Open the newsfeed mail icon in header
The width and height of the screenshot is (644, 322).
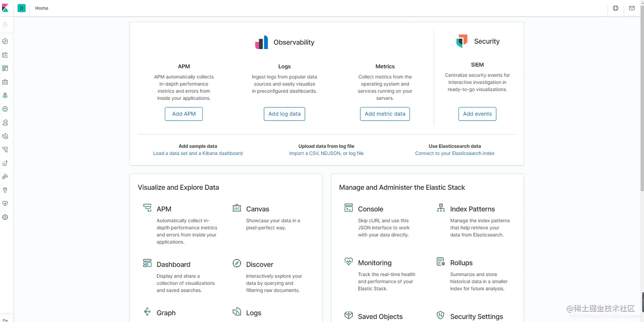point(632,8)
